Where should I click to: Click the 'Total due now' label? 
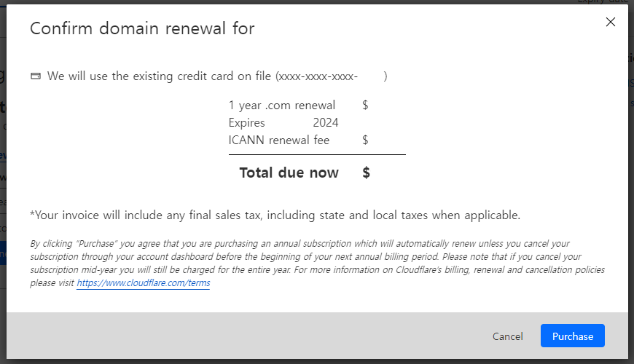pyautogui.click(x=289, y=173)
